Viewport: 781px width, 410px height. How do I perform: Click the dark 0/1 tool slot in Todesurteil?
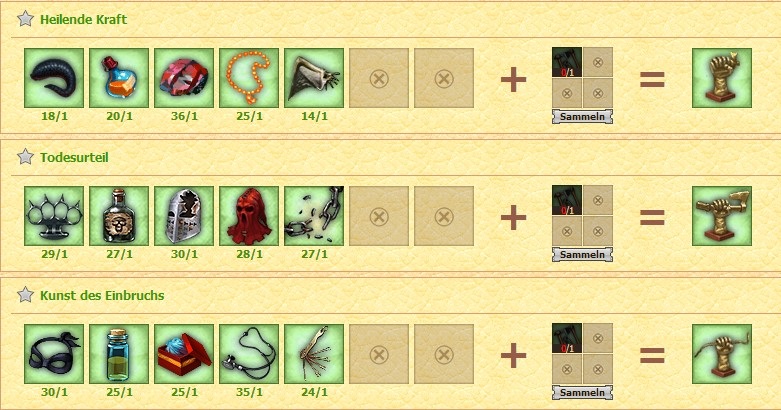567,200
